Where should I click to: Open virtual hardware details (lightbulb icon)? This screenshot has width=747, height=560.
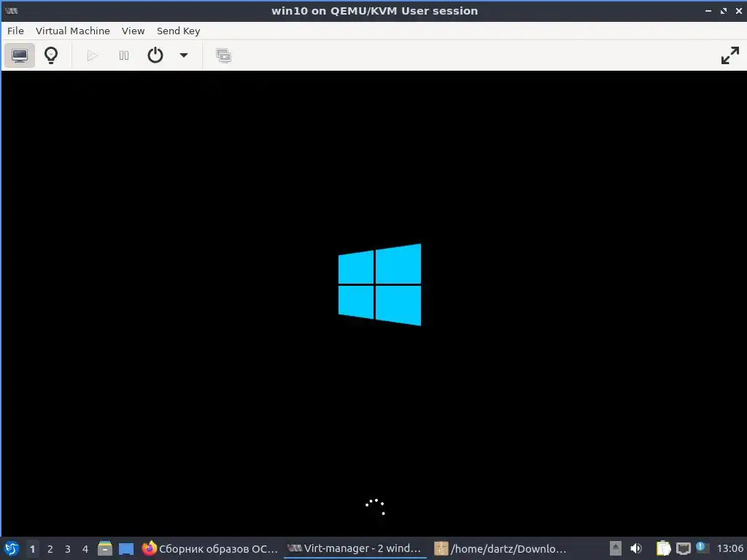(51, 55)
